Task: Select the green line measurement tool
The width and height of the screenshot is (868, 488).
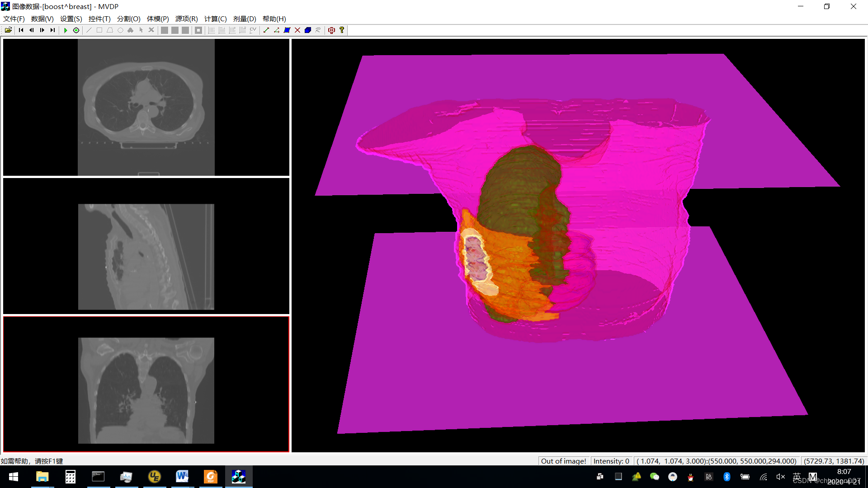Action: [x=266, y=30]
